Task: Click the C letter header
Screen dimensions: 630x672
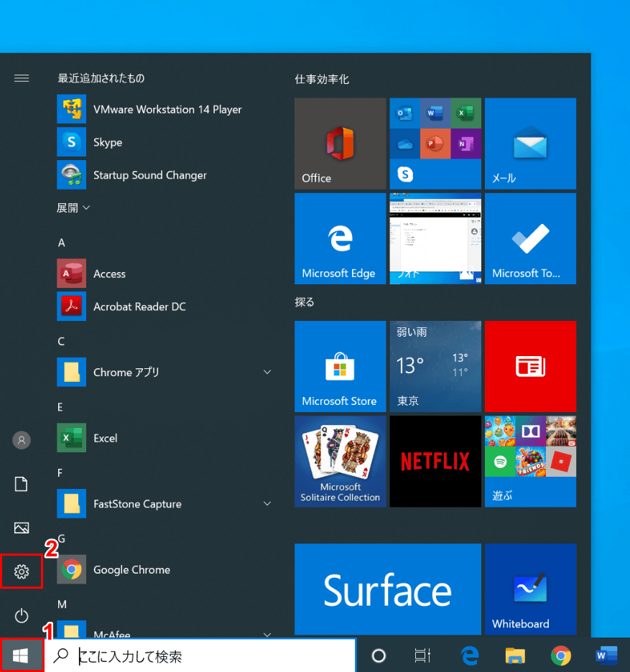Action: 61,342
